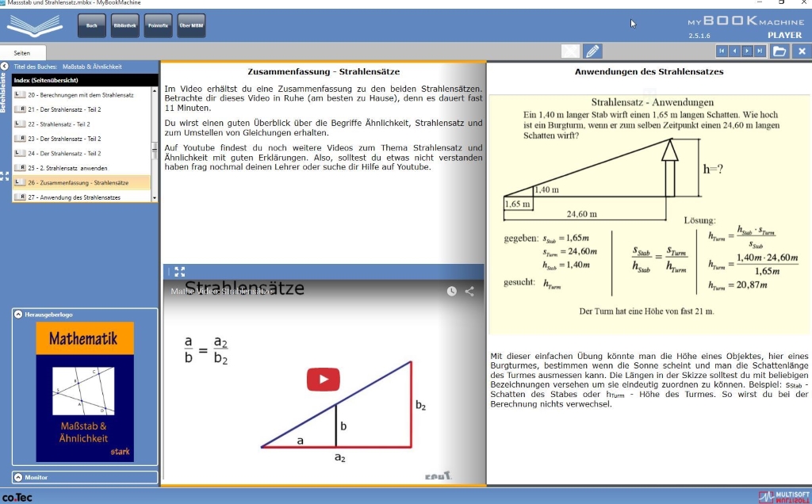Viewport: 812px width, 504px height.
Task: Select page 21 - Der Strahlensatz - Teil 2
Action: [x=82, y=109]
